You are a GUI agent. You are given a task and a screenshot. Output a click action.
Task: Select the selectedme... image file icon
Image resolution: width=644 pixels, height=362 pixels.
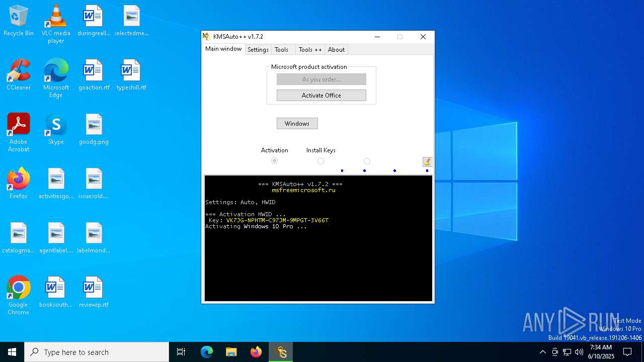point(131,21)
